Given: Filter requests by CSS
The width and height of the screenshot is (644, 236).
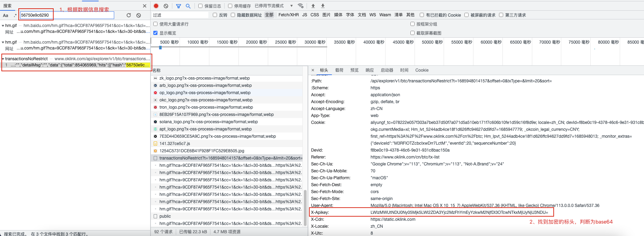Looking at the screenshot, I should 315,15.
